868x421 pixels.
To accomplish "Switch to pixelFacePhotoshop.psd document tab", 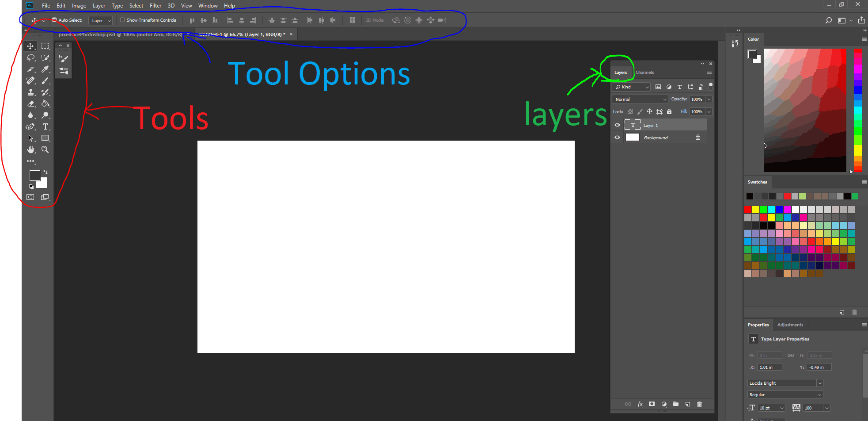I will 121,34.
